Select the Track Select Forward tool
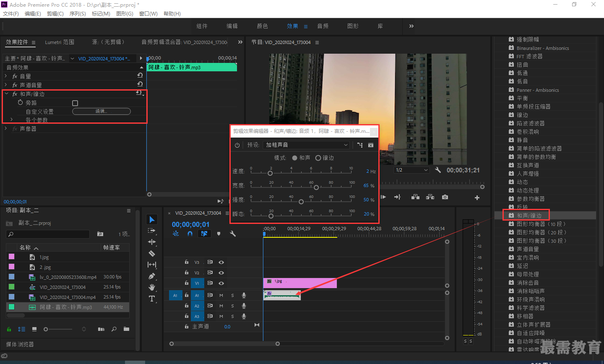This screenshot has height=364, width=604. (152, 231)
